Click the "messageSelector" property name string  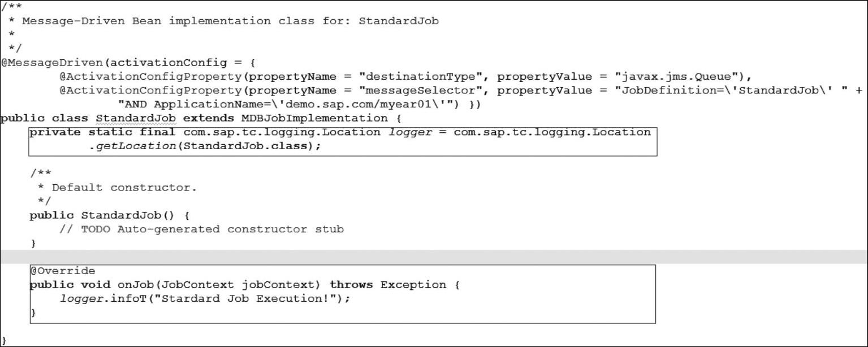click(421, 90)
